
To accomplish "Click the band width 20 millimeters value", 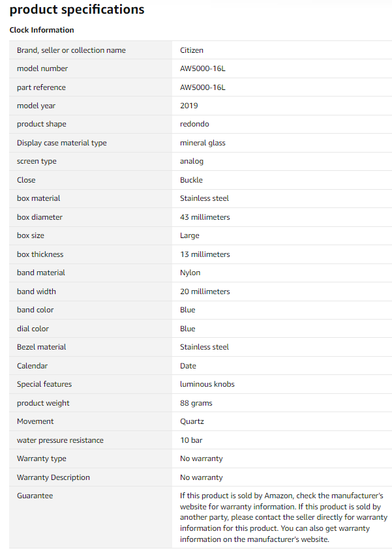I will (205, 292).
